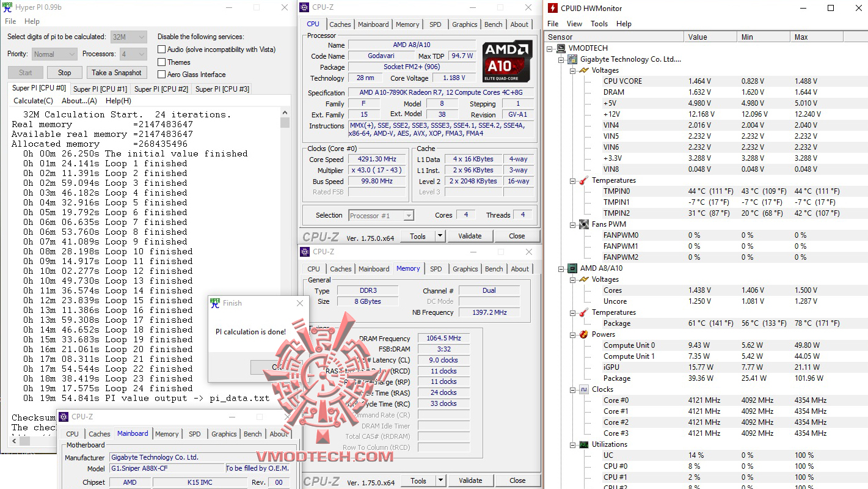Click scroll up arrow in Super PI output
This screenshot has height=489, width=868.
tap(285, 112)
